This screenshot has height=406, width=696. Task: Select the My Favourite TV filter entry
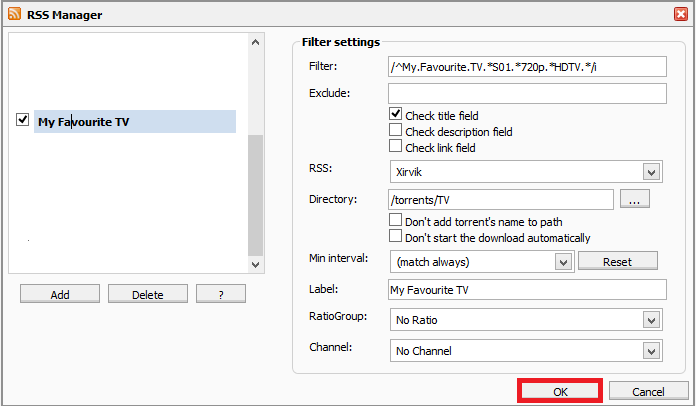(x=135, y=122)
